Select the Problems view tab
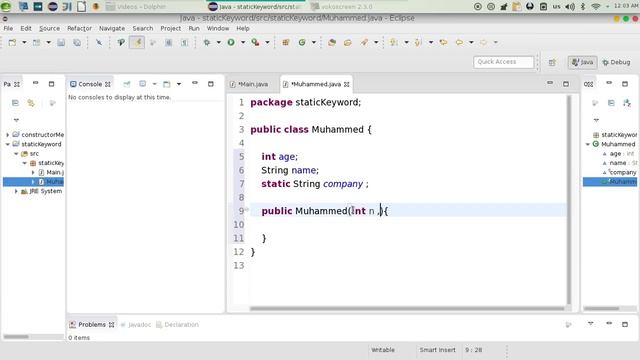Image resolution: width=640 pixels, height=360 pixels. coord(92,325)
